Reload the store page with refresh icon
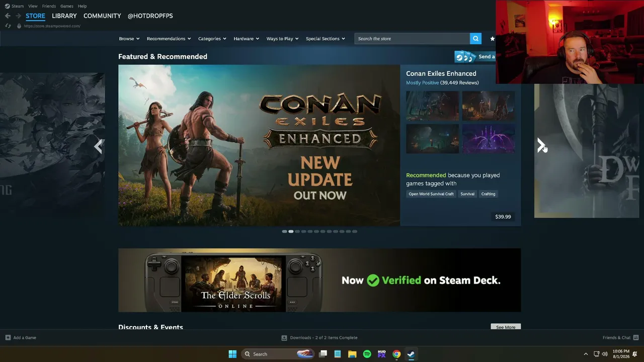Screen dimensions: 644x362 coord(8,26)
